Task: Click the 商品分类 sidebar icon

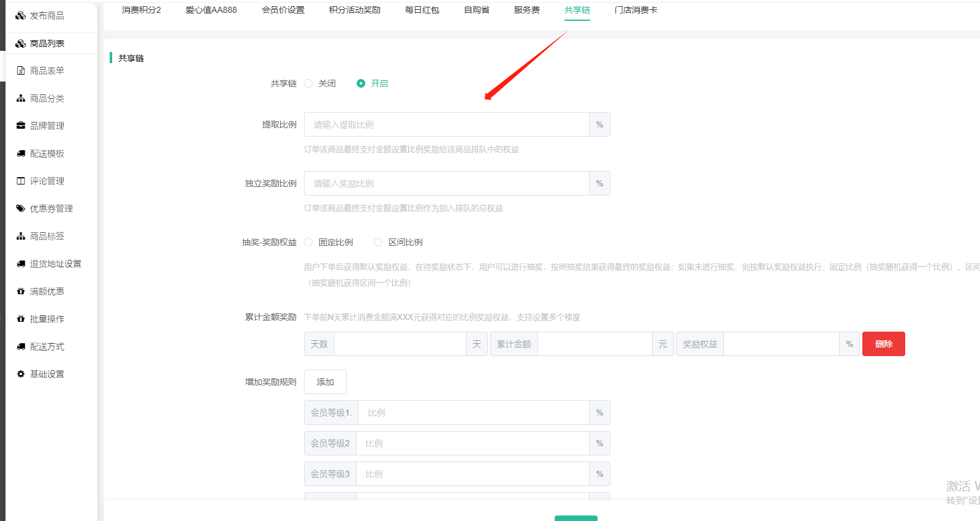Action: click(x=21, y=99)
